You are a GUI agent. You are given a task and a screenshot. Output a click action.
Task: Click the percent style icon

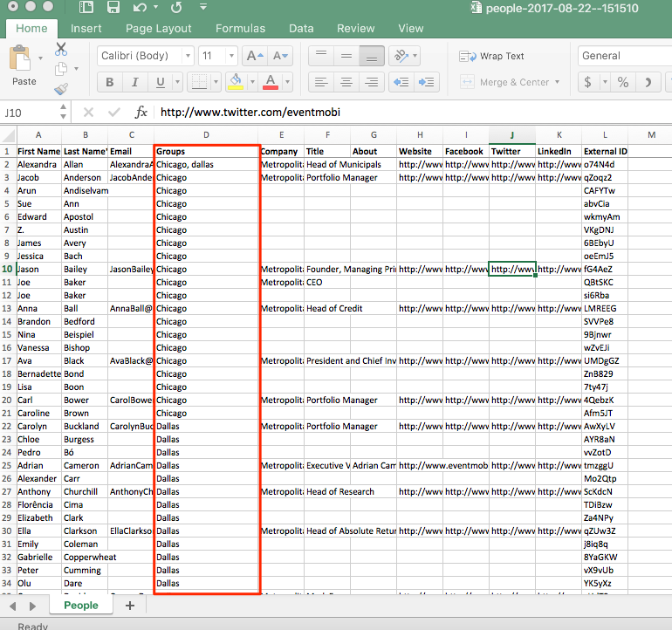tap(623, 82)
